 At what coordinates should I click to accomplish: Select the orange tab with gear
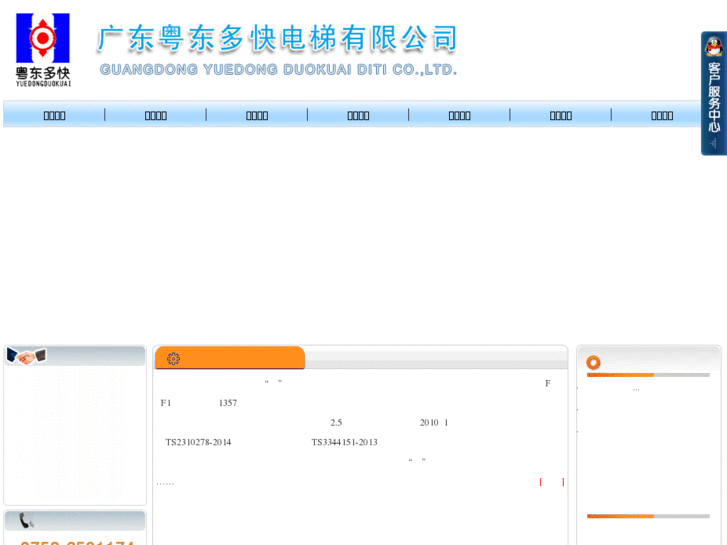click(230, 358)
